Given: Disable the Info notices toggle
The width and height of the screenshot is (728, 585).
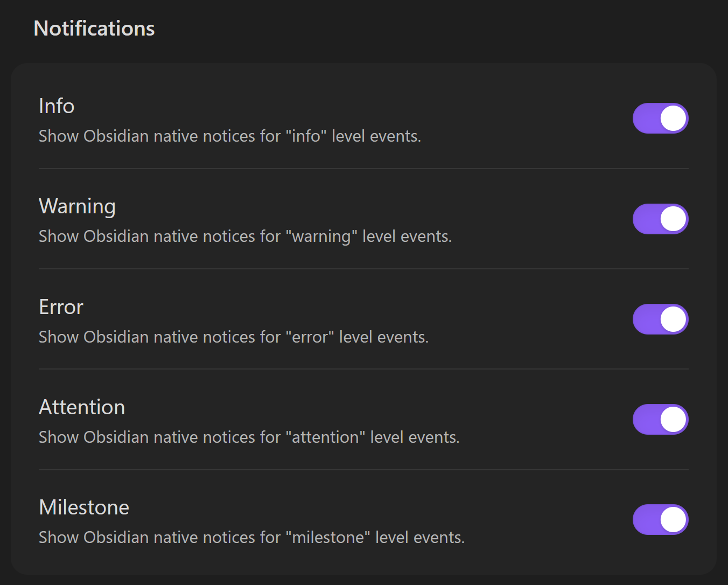Looking at the screenshot, I should (660, 119).
